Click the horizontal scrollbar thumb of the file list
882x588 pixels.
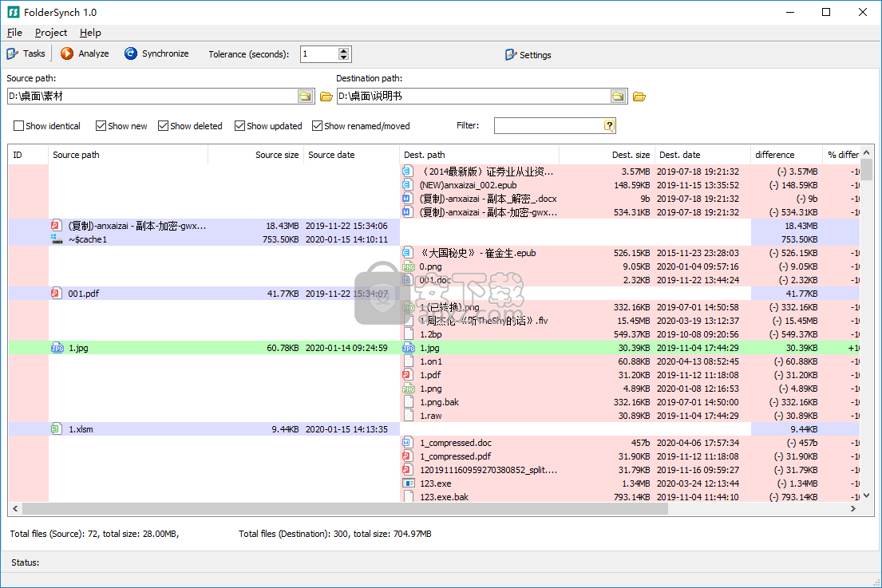tap(345, 509)
